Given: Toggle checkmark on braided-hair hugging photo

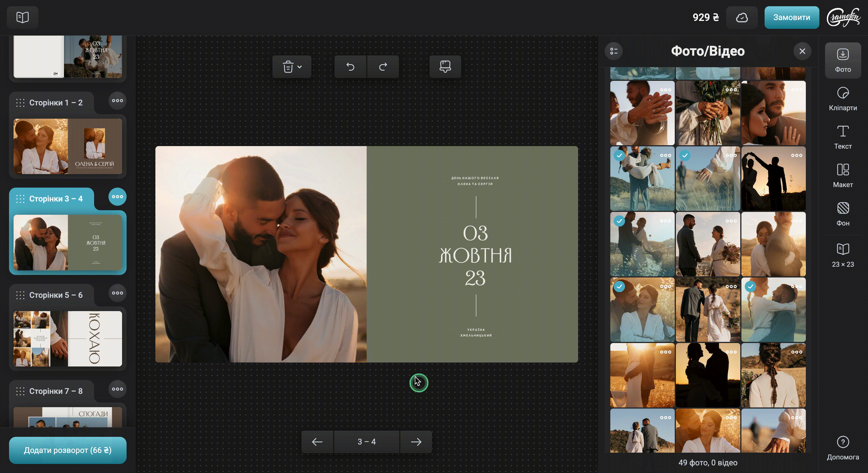Looking at the screenshot, I should (750, 286).
